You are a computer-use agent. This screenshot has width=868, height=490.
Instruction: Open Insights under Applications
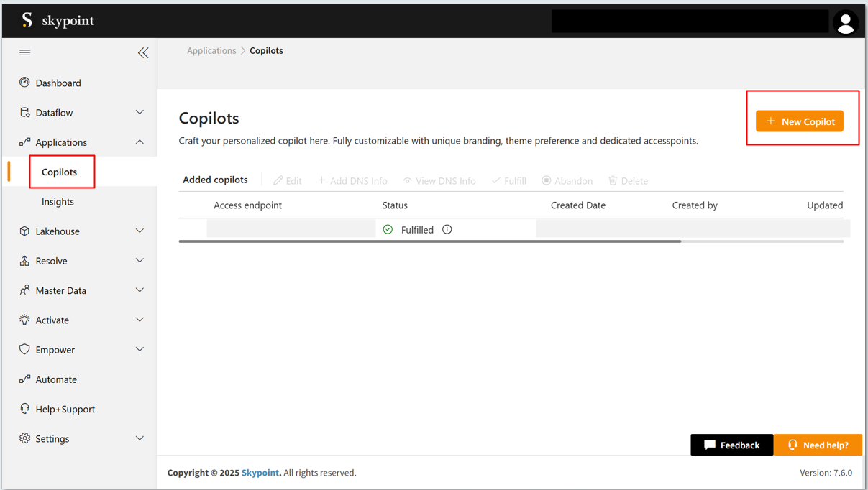58,202
